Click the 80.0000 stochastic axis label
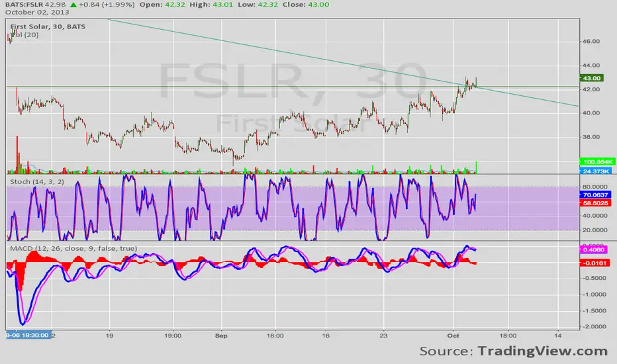Screen dimensions: 617x364 tap(594, 187)
